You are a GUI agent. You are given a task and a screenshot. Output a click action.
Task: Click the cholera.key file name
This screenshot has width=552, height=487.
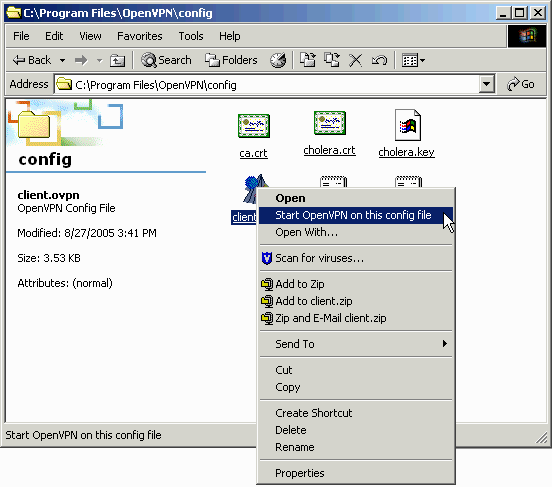coord(406,152)
